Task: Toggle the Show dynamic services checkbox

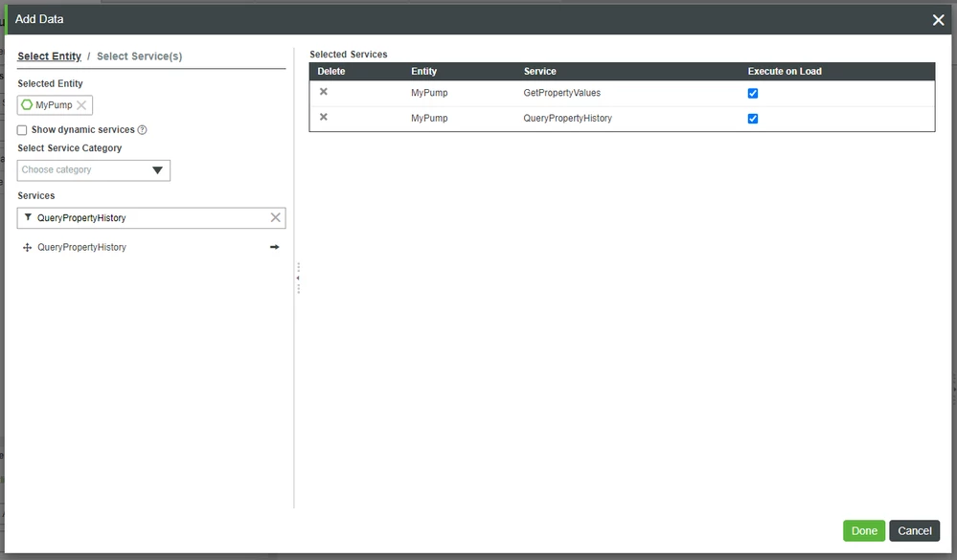Action: [x=22, y=129]
